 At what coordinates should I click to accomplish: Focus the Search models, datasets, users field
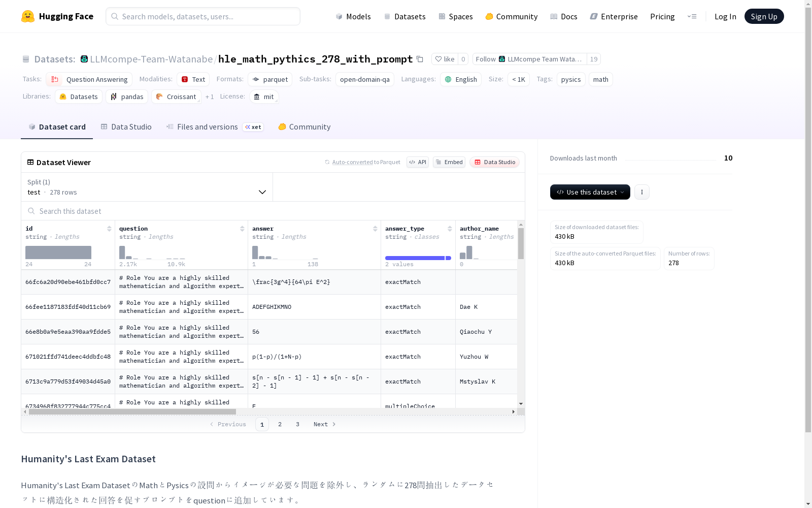coord(203,16)
